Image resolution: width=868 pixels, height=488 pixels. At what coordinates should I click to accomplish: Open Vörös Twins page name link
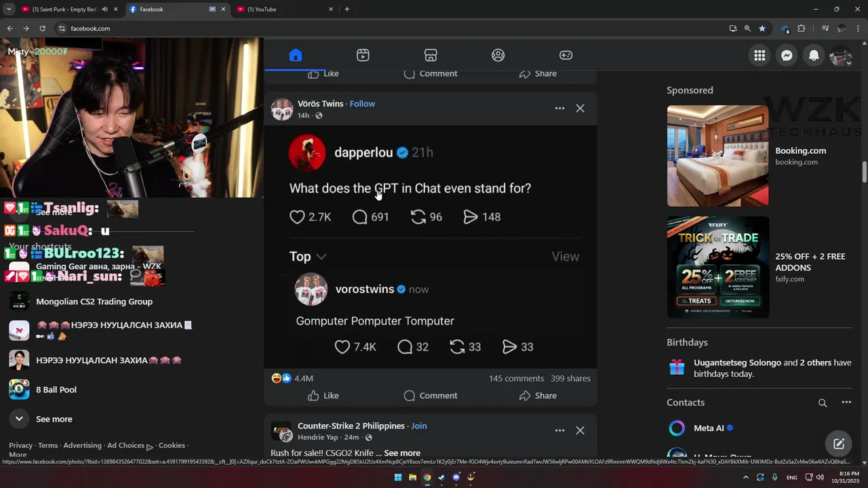320,104
